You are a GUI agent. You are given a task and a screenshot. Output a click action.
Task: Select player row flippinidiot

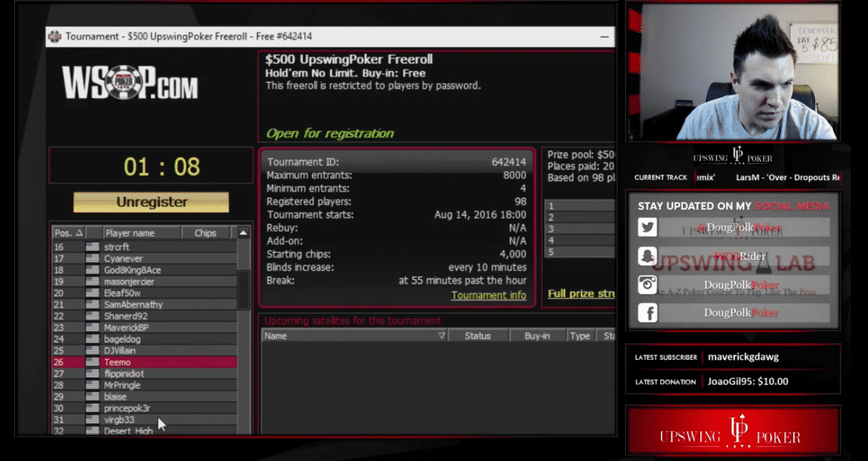click(x=144, y=373)
